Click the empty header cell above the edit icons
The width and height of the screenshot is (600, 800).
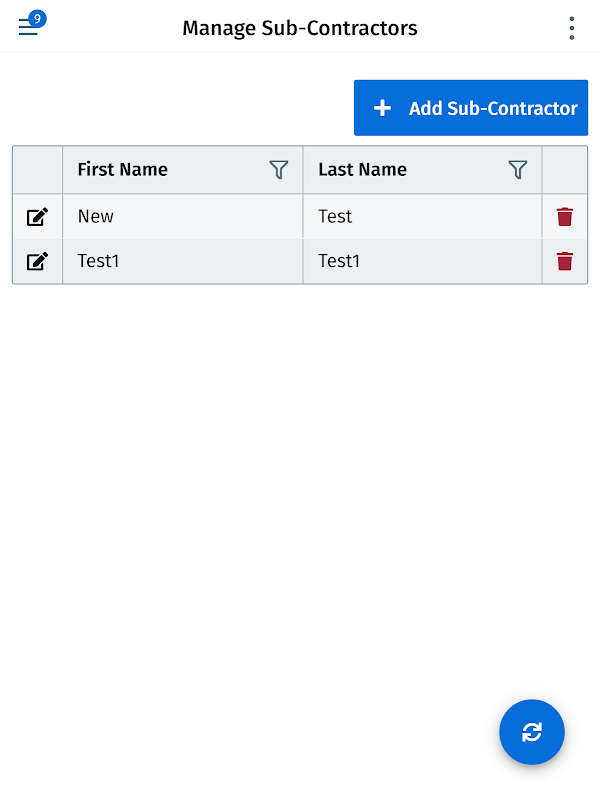[37, 170]
